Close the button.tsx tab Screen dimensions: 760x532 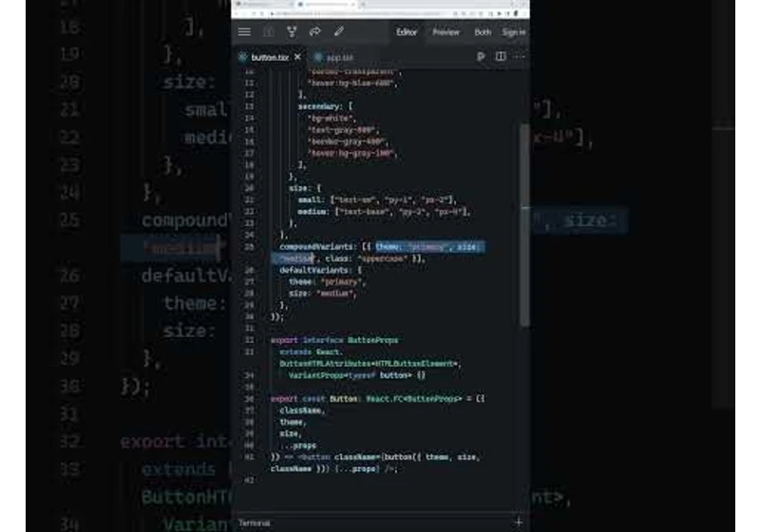(x=297, y=57)
